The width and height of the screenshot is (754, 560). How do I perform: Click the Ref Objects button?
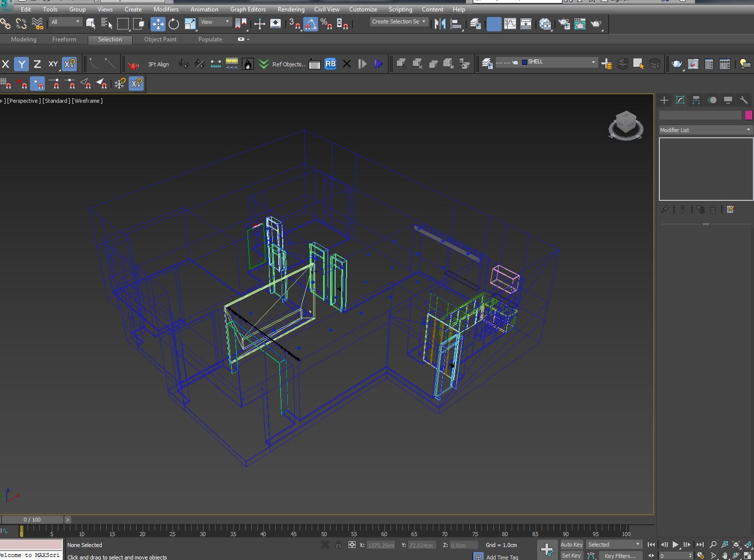pyautogui.click(x=288, y=64)
